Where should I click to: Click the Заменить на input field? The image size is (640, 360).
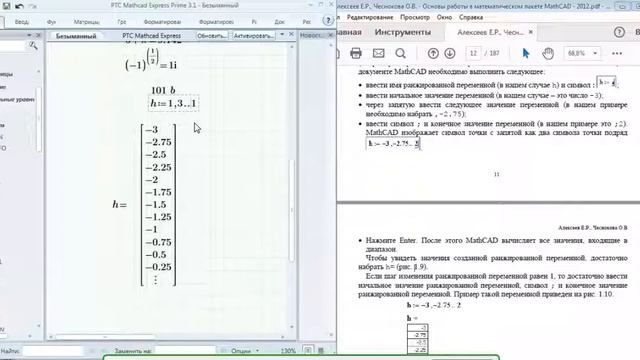(185, 351)
